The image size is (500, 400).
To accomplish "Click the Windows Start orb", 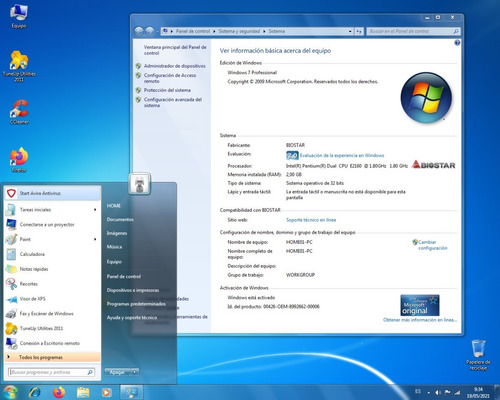I will (10, 392).
